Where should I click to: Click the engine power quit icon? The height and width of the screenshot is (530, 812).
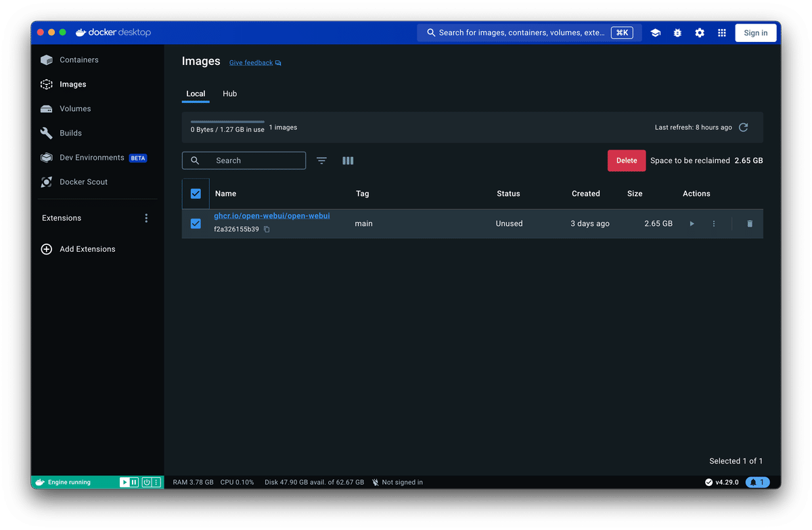(x=146, y=482)
